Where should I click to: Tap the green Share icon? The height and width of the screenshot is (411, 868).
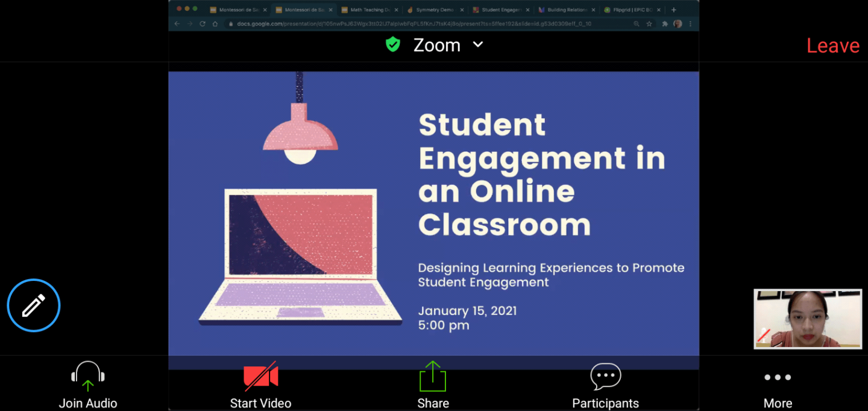433,375
